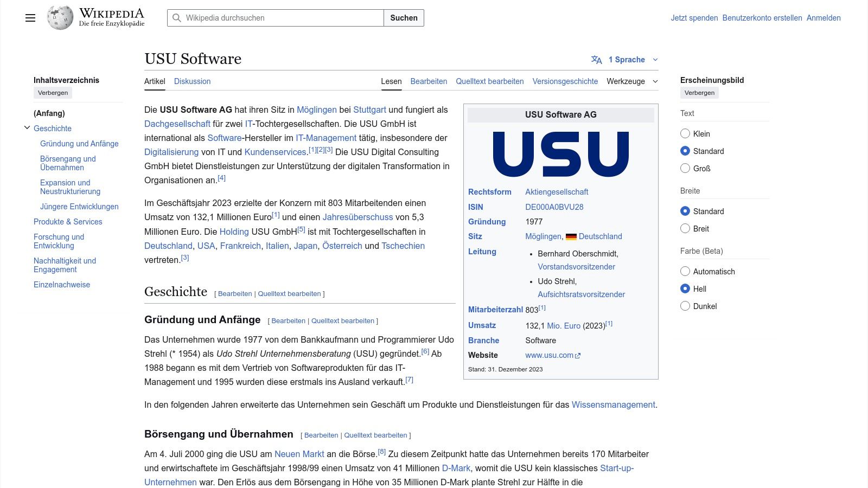868x488 pixels.
Task: Select the Dunkel color option
Action: 685,306
